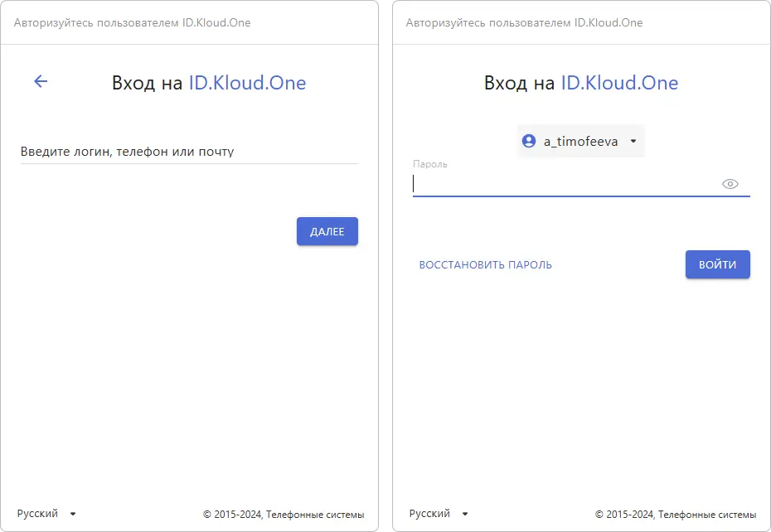
Task: Click the copyright text below the ДАЛЕЕ button
Action: coord(283,515)
